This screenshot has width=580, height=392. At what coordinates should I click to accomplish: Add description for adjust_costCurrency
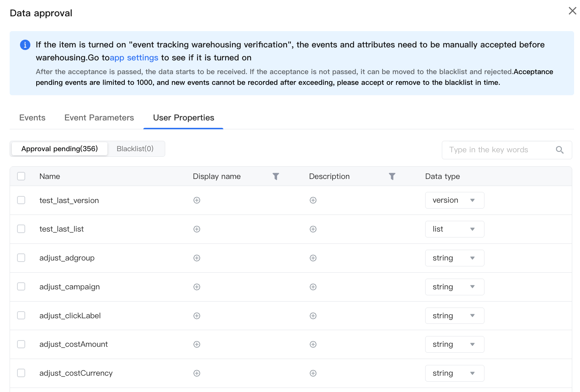tap(313, 373)
